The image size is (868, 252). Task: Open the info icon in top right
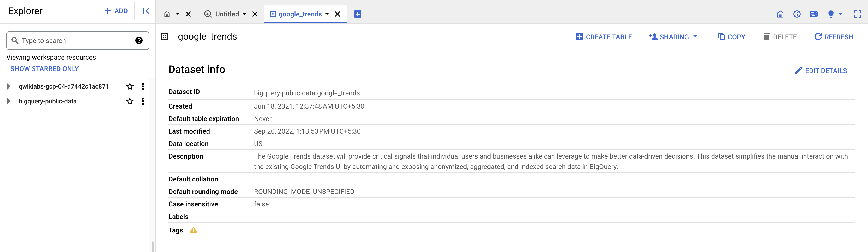tap(797, 14)
